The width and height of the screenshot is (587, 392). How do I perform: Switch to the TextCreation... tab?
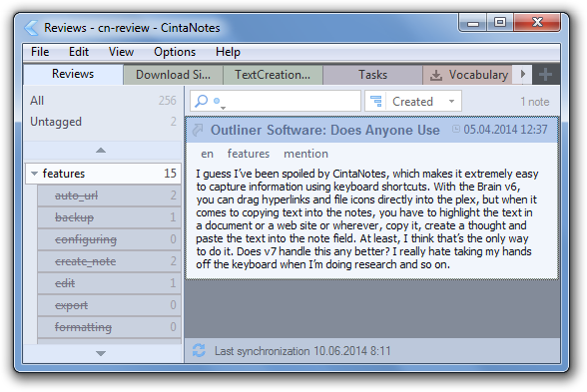(x=273, y=75)
